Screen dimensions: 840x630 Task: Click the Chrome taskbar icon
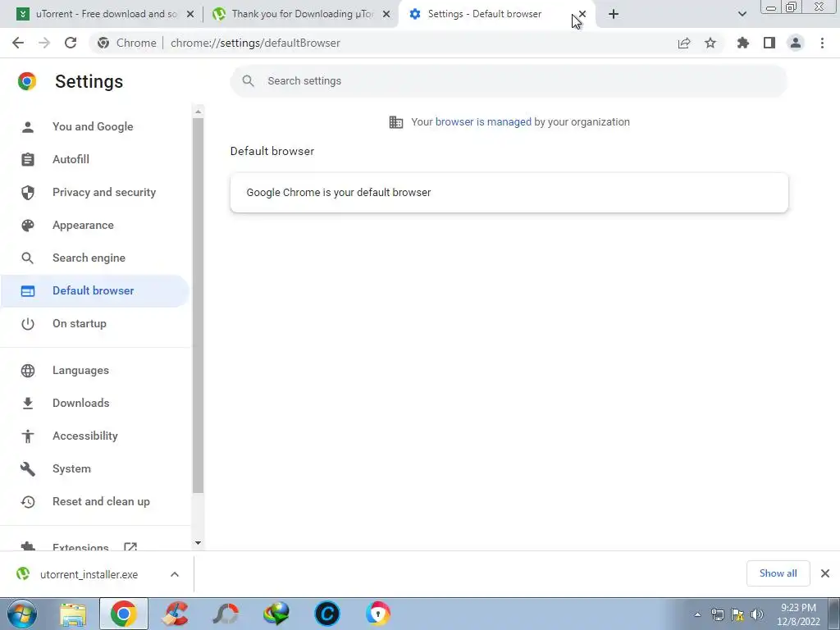[x=124, y=614]
